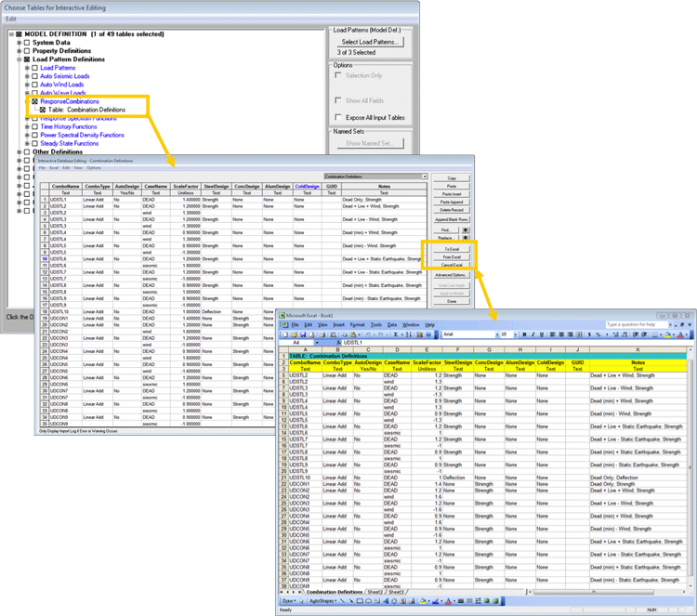Click the Currency style icon in Excel
The image size is (697, 616).
[590, 334]
